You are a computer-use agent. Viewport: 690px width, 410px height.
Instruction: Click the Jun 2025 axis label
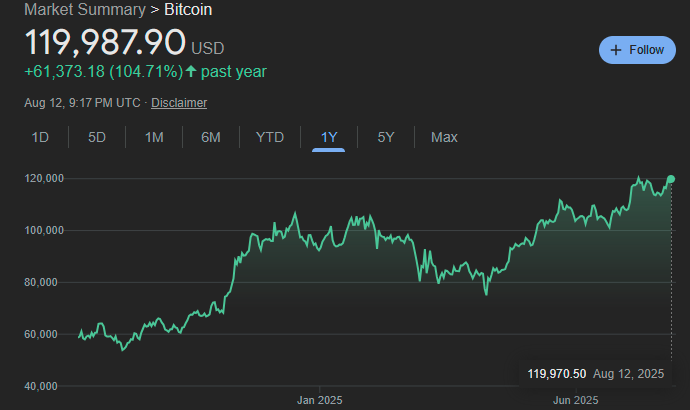coord(576,400)
